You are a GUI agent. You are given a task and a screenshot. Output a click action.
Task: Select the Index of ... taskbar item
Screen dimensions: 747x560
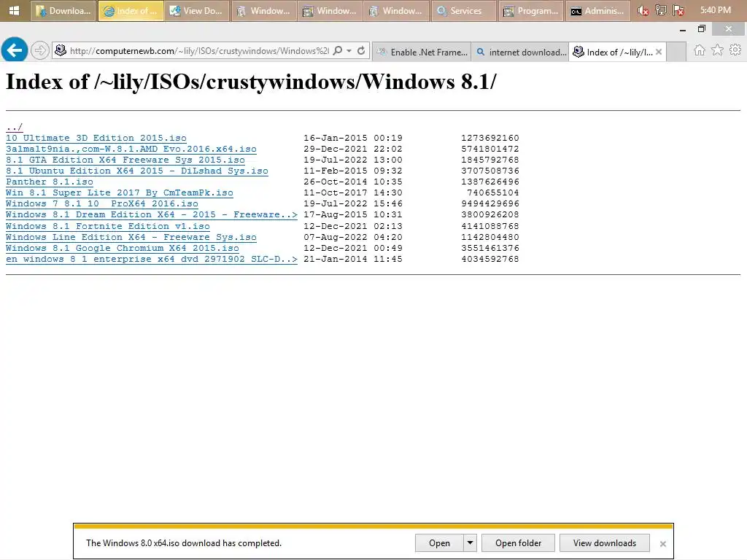pos(131,10)
